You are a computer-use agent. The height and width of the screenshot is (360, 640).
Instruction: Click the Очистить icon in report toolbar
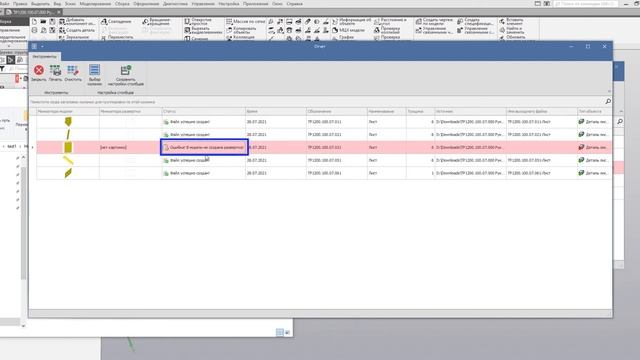(73, 71)
